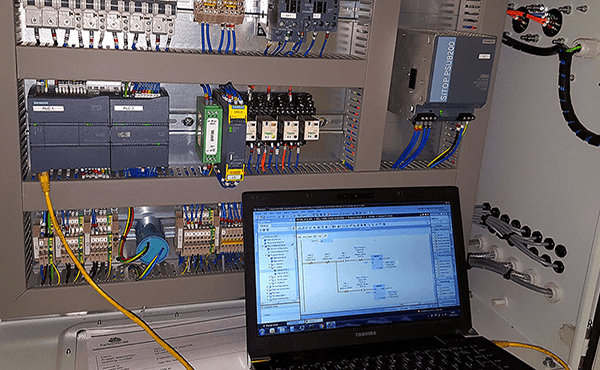The height and width of the screenshot is (370, 600).
Task: Select highlighted block in project tree
Action: (x=282, y=270)
